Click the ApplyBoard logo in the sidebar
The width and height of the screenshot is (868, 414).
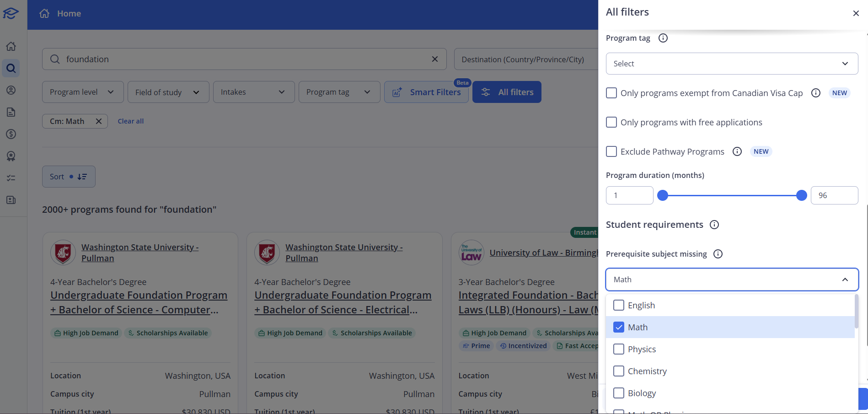point(11,13)
